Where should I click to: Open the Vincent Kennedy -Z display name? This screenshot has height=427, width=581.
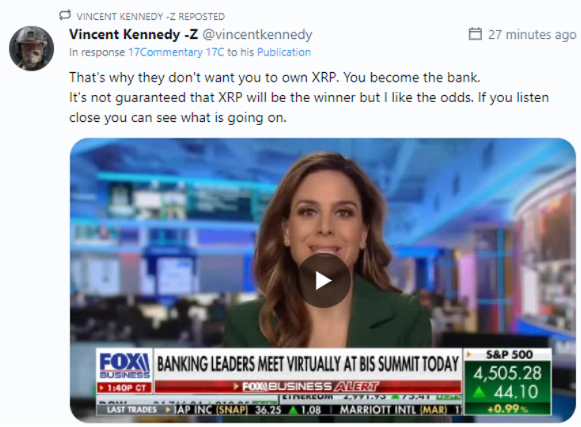pos(133,34)
